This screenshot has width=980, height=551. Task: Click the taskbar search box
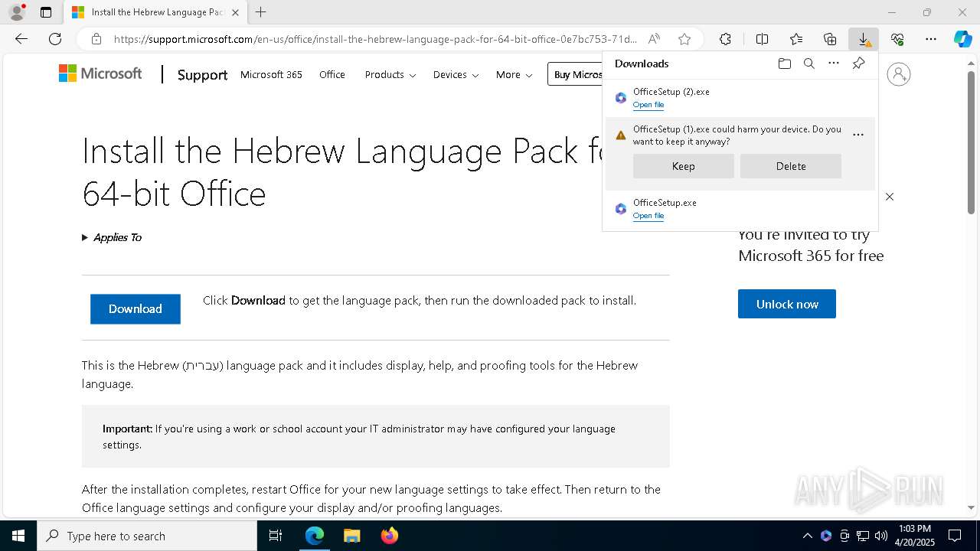coord(147,536)
